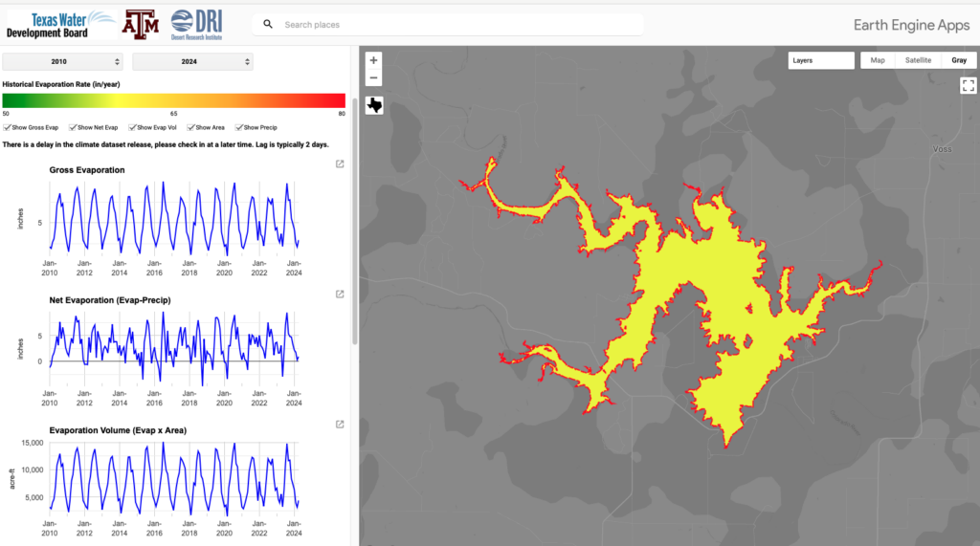Open the 2010 start year dropdown
This screenshot has height=546, width=980.
(x=63, y=61)
